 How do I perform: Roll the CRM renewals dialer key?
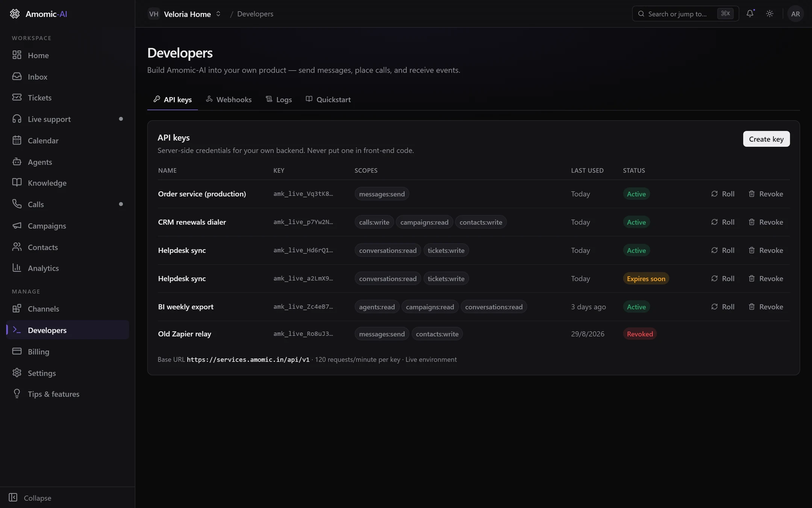click(x=723, y=222)
